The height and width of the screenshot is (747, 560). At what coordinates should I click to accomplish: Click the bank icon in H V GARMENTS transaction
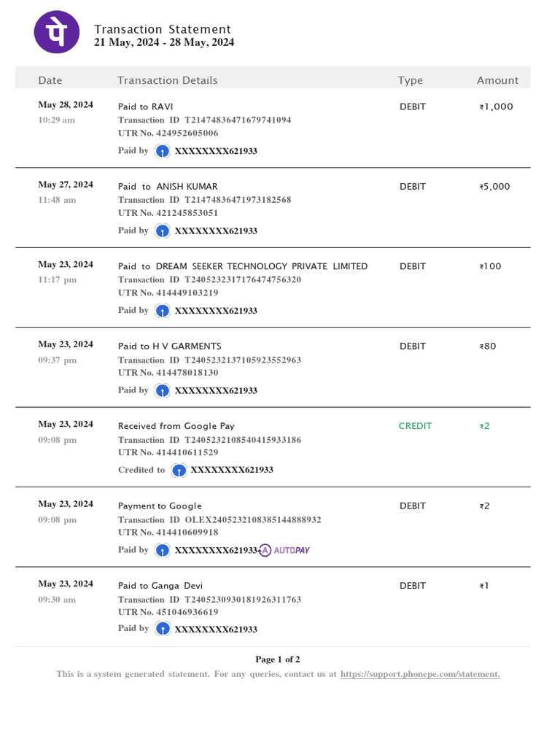(x=163, y=391)
